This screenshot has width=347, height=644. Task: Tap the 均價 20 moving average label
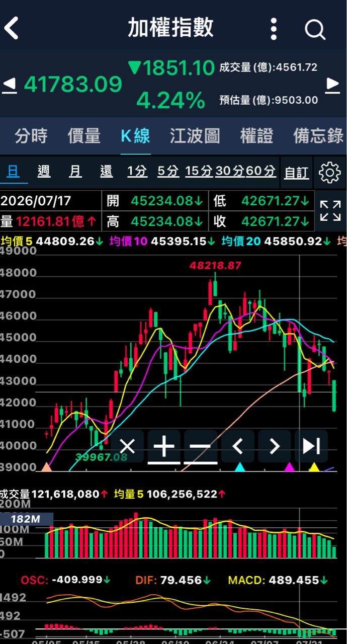pyautogui.click(x=276, y=242)
